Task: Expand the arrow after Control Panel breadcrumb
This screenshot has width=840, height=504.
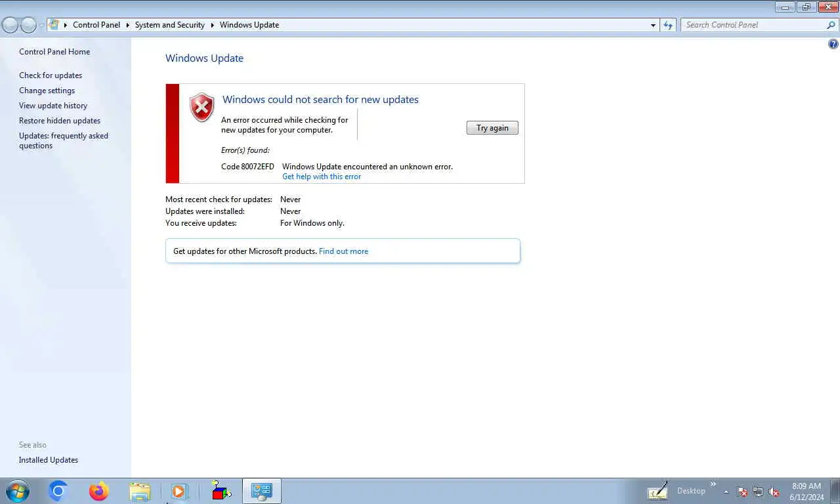Action: [128, 25]
